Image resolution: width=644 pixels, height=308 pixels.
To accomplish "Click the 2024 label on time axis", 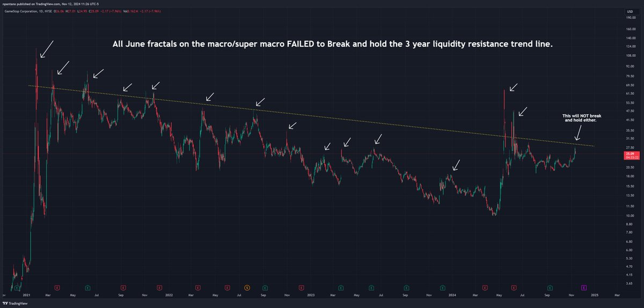I will [x=453, y=295].
